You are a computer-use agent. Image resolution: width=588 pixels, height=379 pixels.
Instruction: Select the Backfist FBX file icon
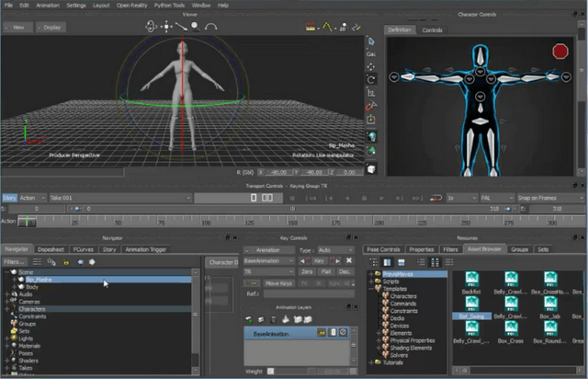[471, 281]
